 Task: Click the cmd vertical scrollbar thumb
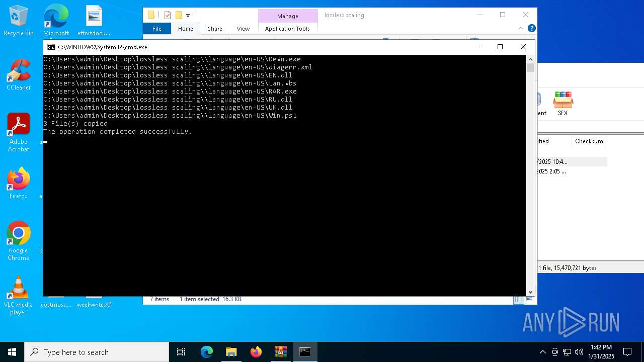(530, 67)
